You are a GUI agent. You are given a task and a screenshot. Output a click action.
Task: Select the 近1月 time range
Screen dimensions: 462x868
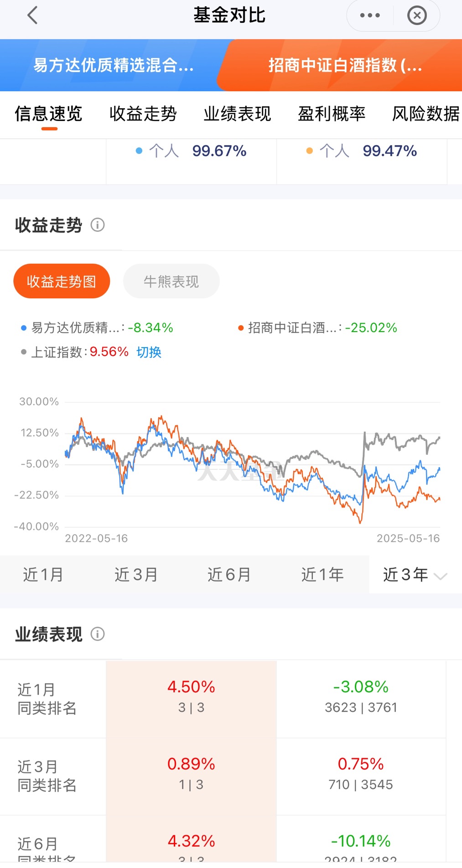[x=43, y=575]
